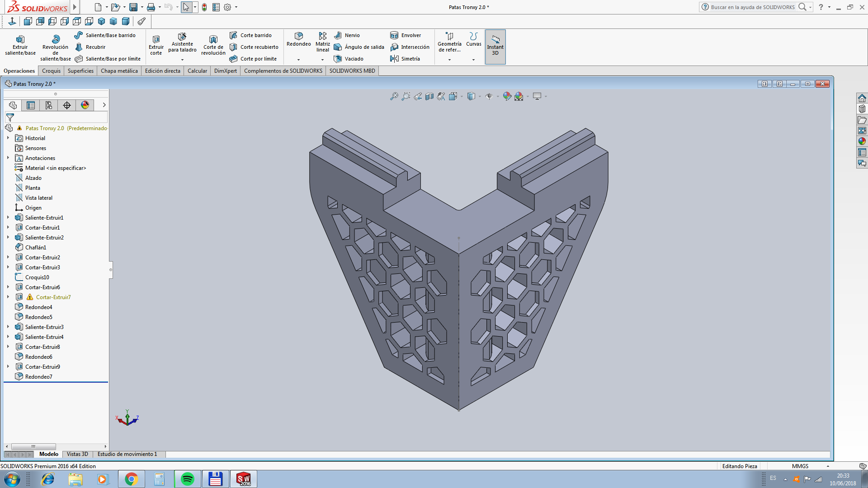Select the Ángulo de salida tool

click(x=359, y=47)
